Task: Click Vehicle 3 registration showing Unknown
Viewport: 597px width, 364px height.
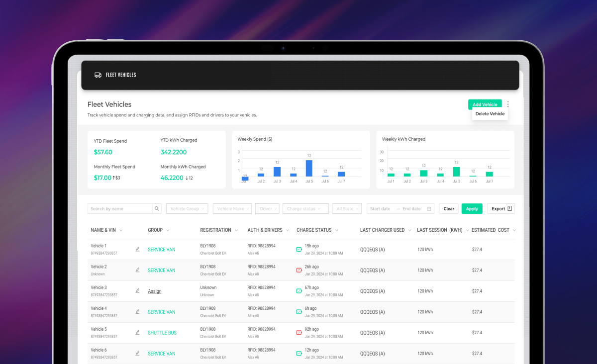Action: [x=208, y=287]
